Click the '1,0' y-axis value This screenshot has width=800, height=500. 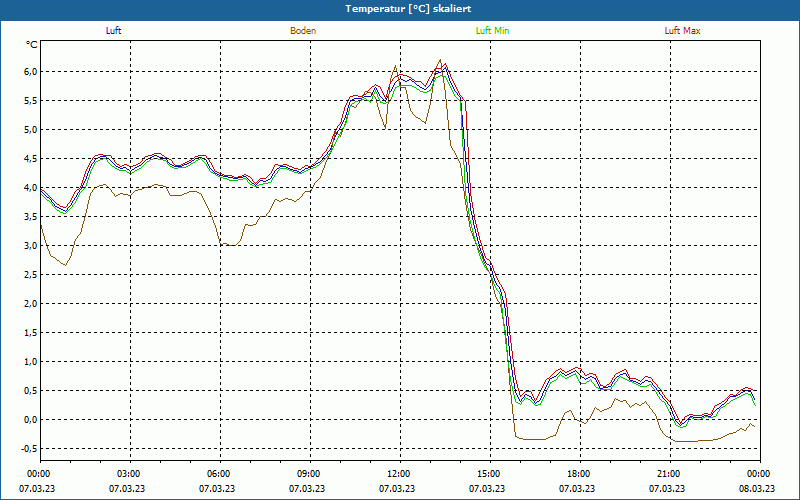[31, 362]
